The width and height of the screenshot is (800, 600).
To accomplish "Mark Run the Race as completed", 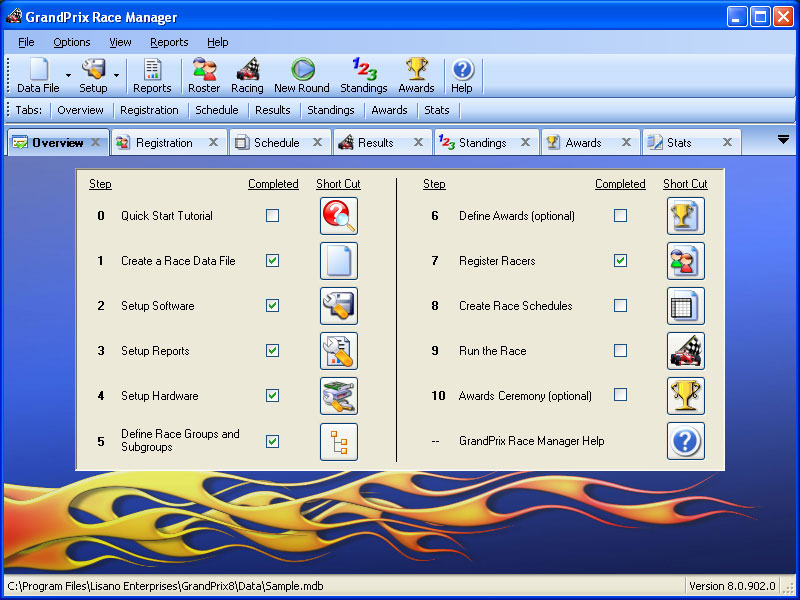I will [x=620, y=351].
